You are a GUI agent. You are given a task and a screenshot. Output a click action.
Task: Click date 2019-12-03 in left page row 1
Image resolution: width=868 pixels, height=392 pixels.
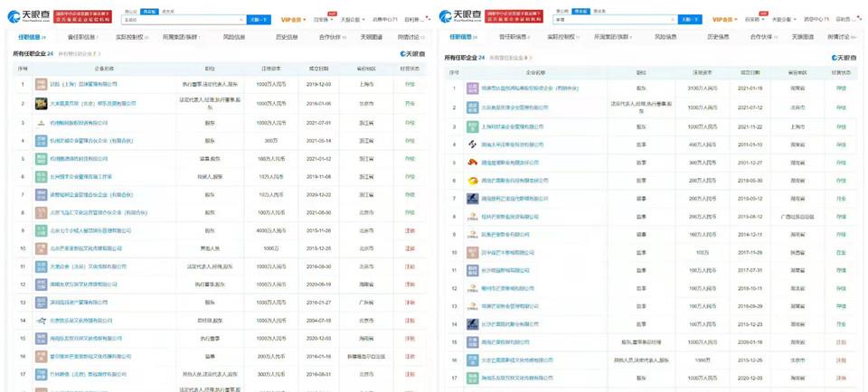319,84
